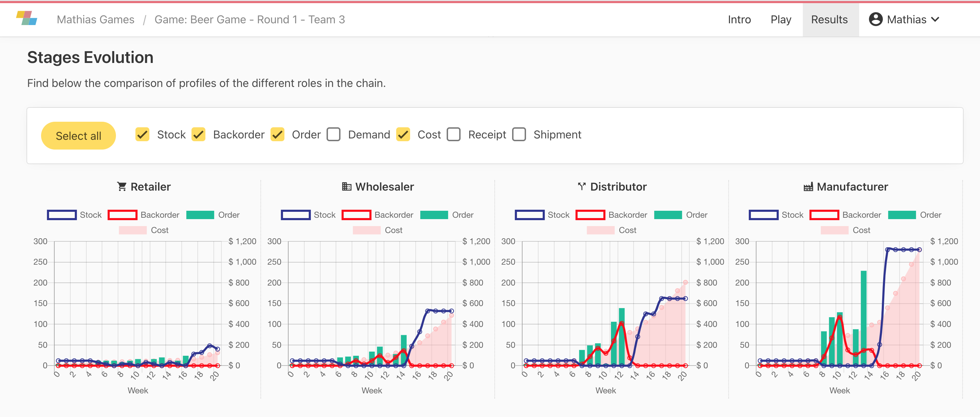Click the Mathias Games colorful logo icon

click(26, 18)
